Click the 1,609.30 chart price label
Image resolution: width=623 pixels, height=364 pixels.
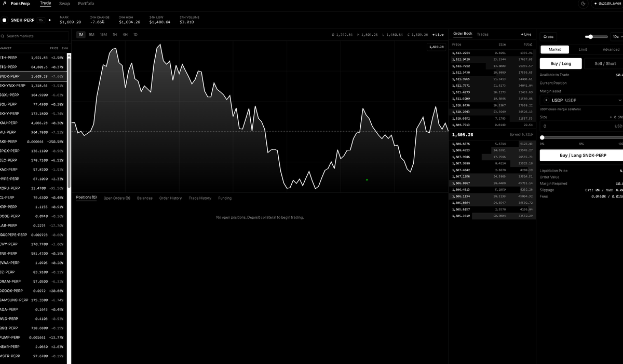[438, 47]
